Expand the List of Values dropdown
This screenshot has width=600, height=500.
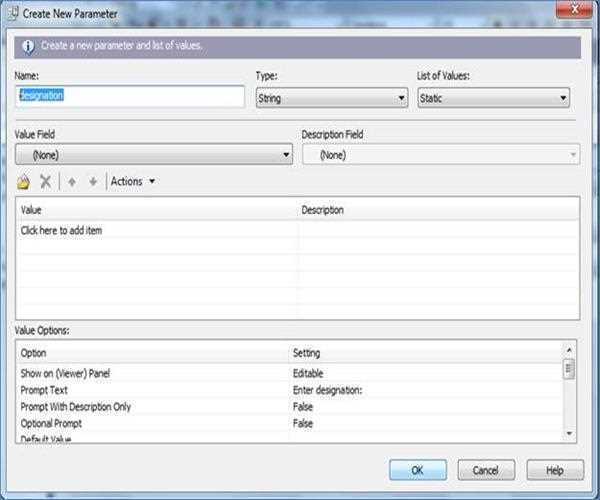point(493,98)
